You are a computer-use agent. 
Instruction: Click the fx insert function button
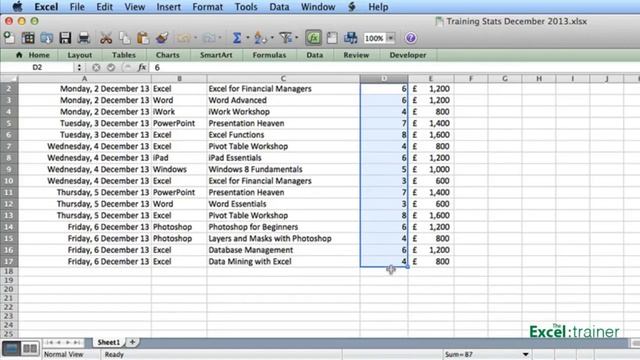pyautogui.click(x=142, y=67)
